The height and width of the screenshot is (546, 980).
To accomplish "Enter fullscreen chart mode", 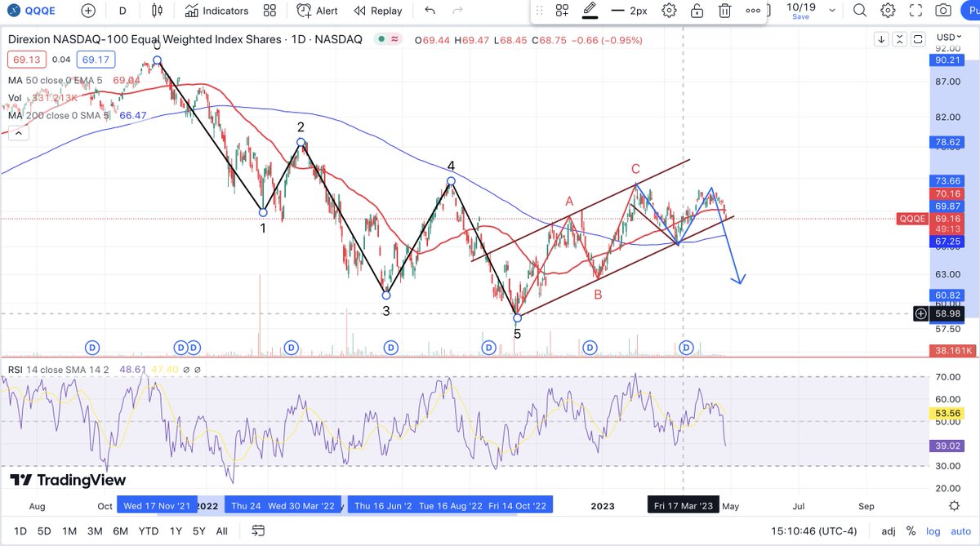I will [916, 11].
